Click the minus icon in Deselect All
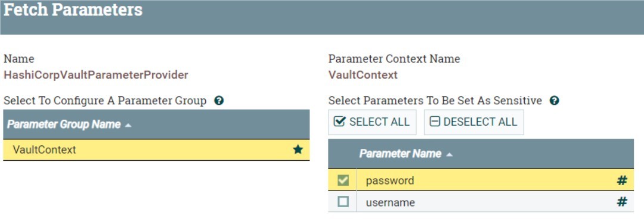Image resolution: width=644 pixels, height=222 pixels. [435, 121]
